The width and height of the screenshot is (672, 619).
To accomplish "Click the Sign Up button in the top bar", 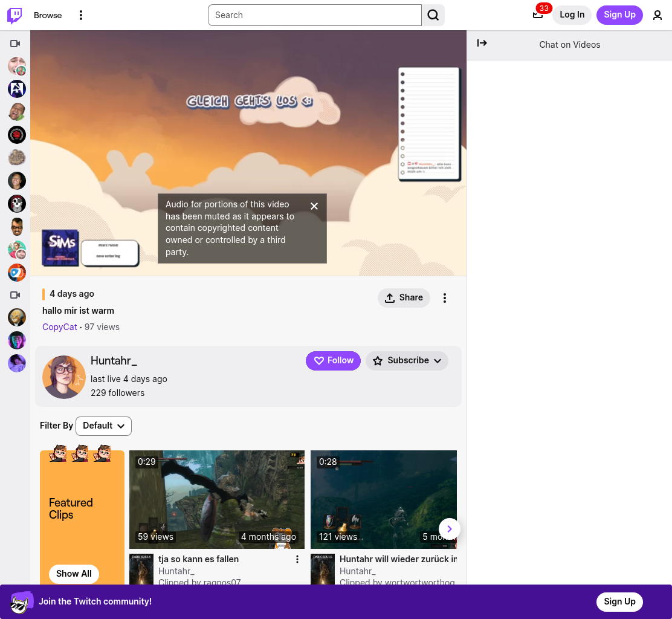I will (619, 15).
